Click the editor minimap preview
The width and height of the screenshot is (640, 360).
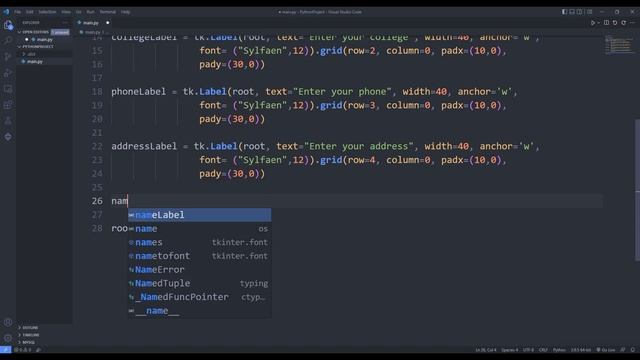tap(618, 45)
